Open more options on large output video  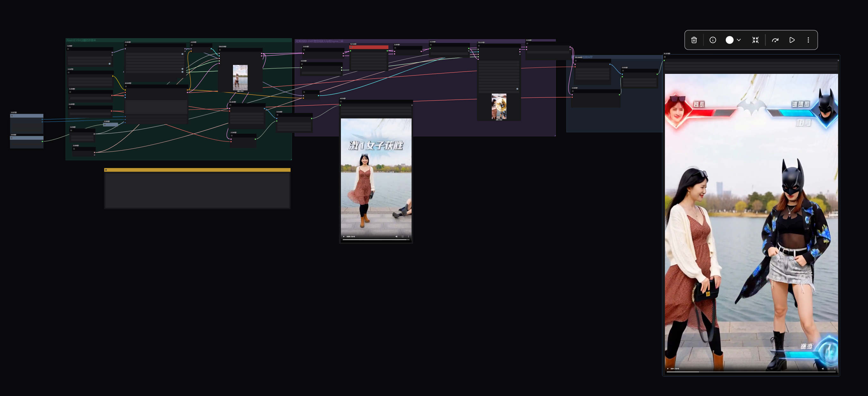(x=835, y=369)
